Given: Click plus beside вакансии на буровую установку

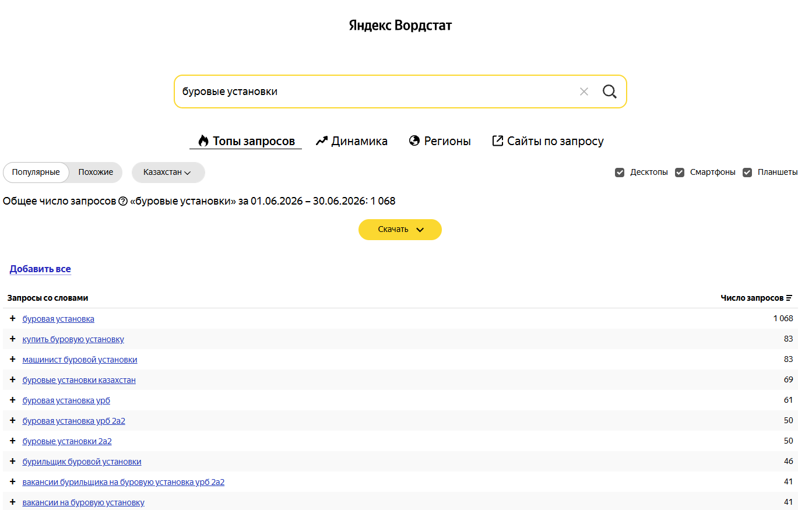Looking at the screenshot, I should tap(12, 502).
